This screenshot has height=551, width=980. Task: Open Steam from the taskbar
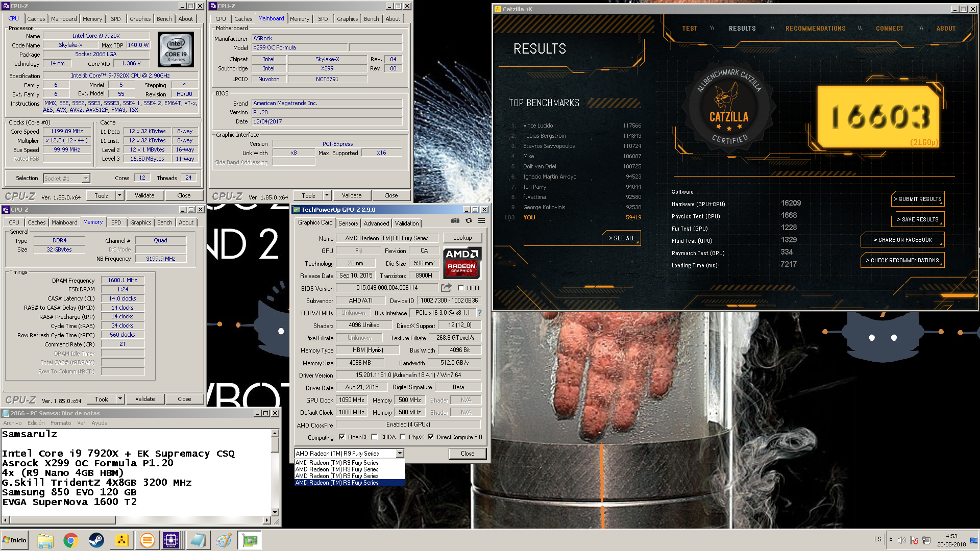(96, 540)
